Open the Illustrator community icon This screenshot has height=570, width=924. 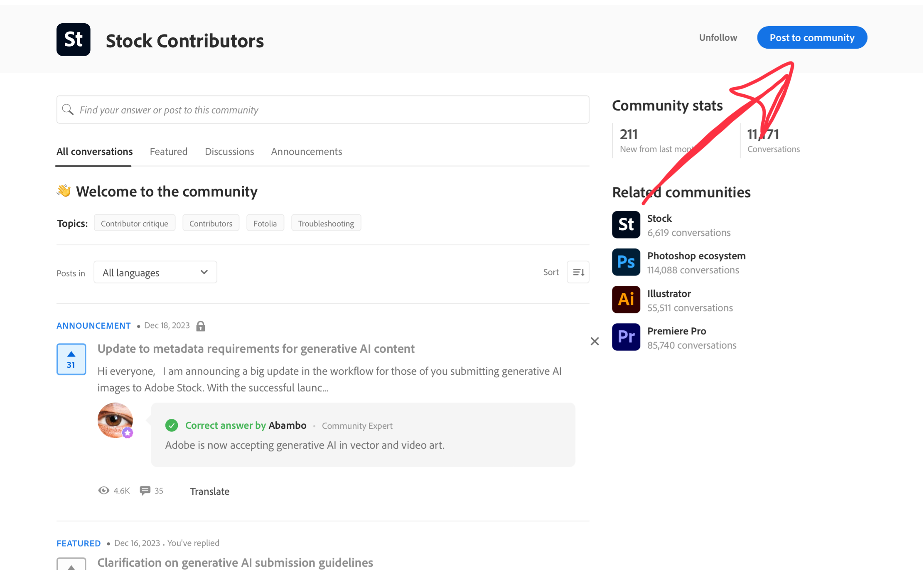pos(626,299)
